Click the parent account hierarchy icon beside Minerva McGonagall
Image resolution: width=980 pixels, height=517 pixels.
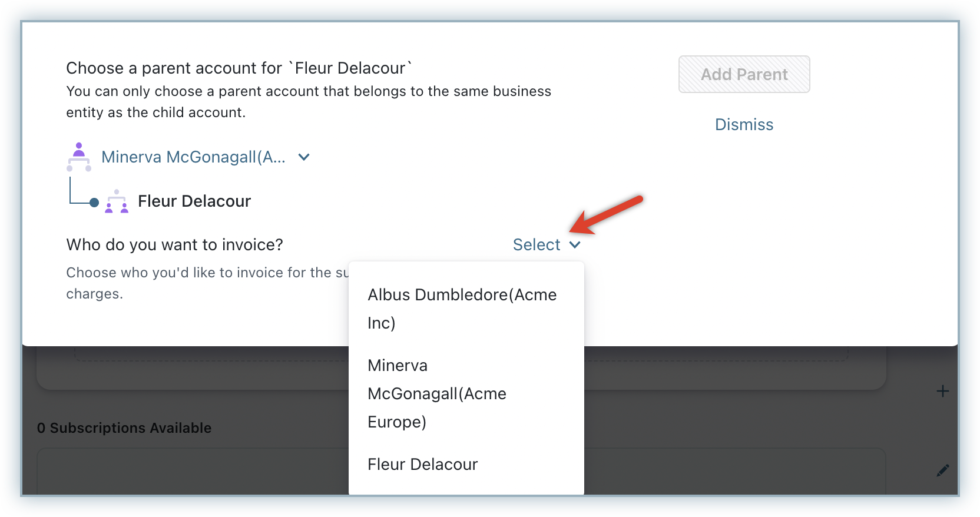pos(79,157)
